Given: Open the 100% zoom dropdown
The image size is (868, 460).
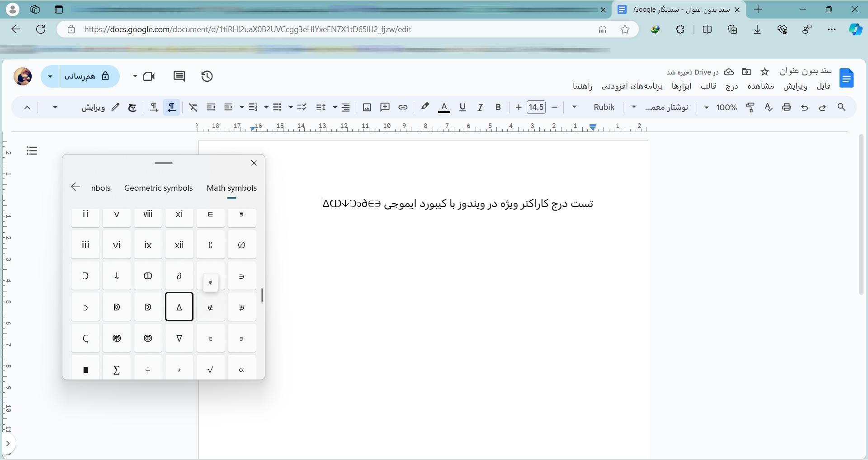Looking at the screenshot, I should pyautogui.click(x=722, y=108).
